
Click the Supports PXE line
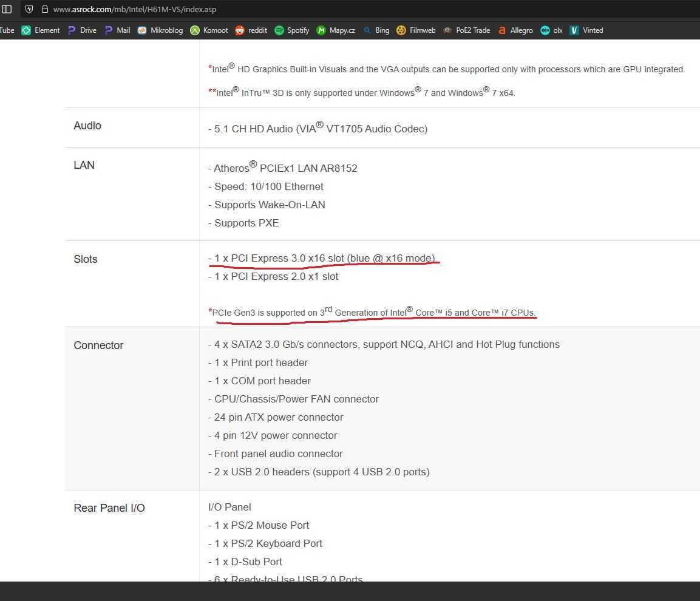click(243, 223)
